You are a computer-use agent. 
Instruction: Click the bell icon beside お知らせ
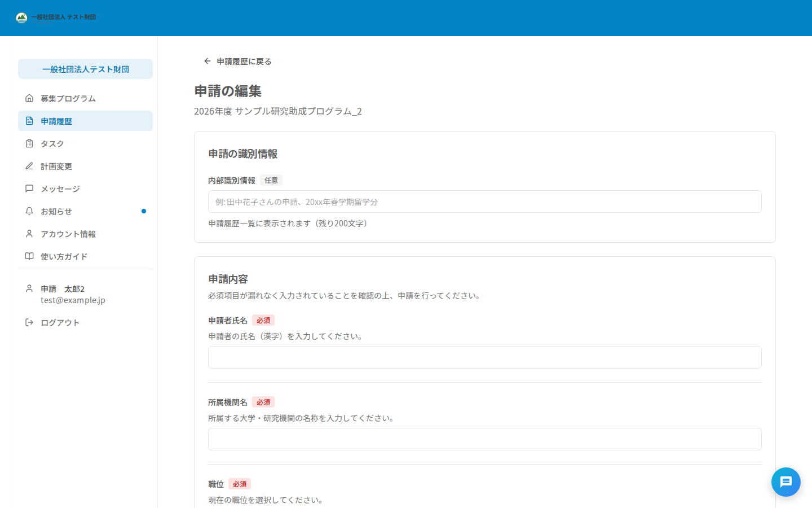pos(29,211)
